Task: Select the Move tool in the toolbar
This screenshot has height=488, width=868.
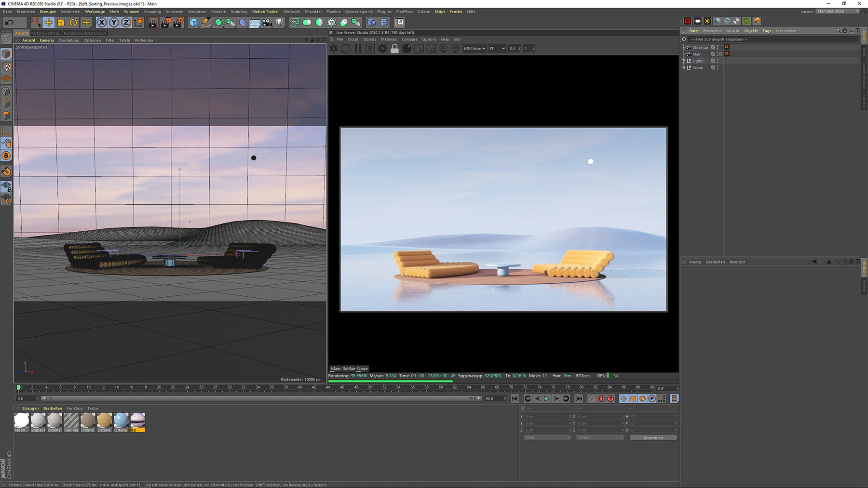Action: click(48, 22)
